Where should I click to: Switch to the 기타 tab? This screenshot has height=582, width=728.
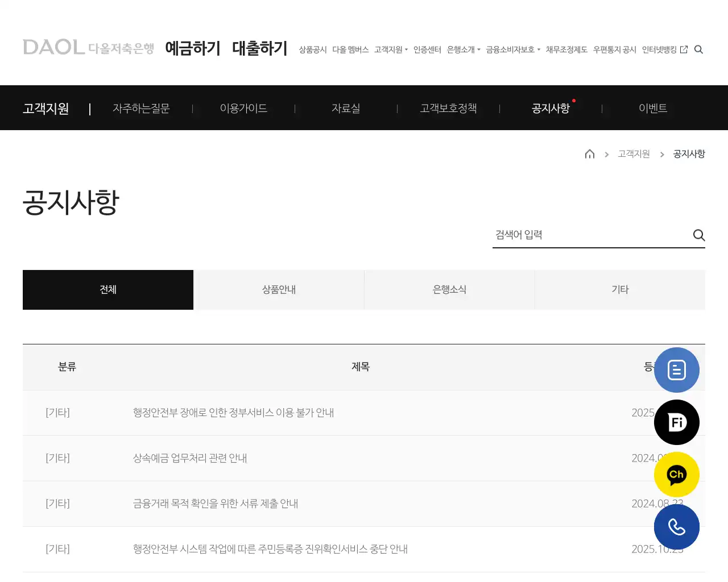[x=620, y=290]
